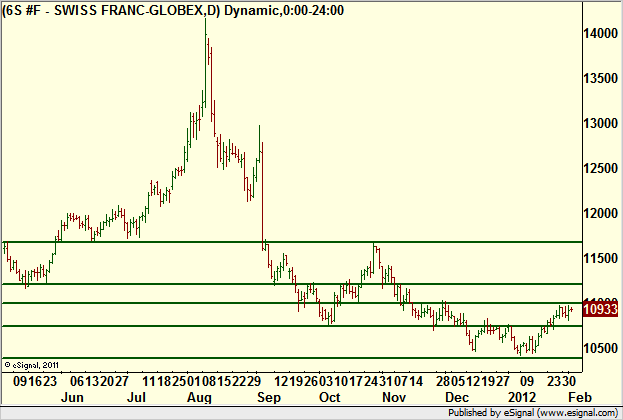The image size is (623, 420).
Task: Click the Oct month label
Action: (x=329, y=397)
